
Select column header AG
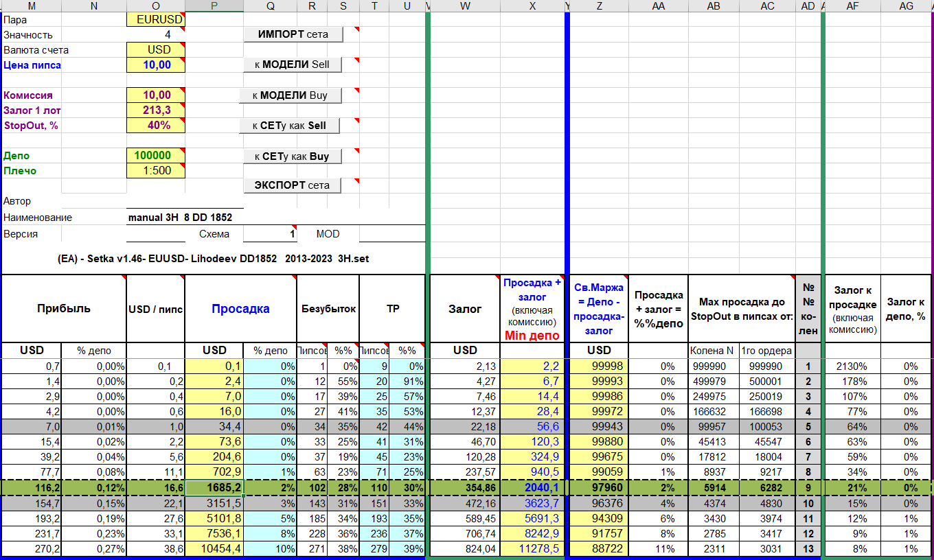[907, 6]
